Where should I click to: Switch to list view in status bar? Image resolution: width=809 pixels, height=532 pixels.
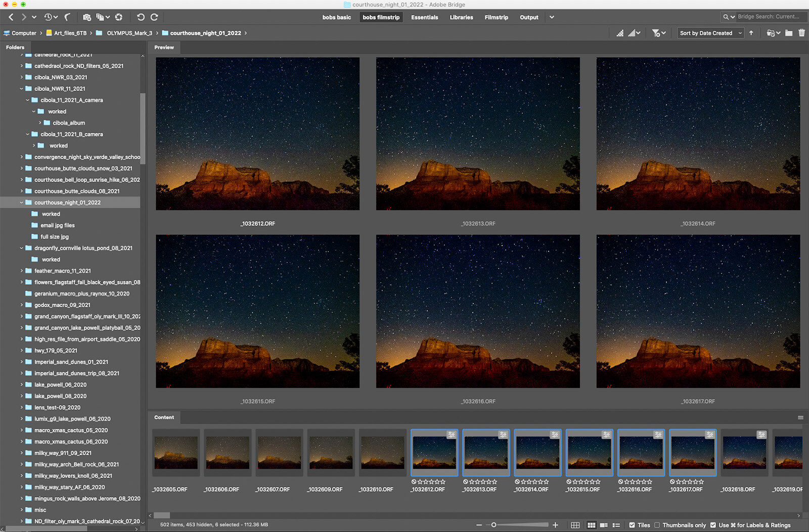pyautogui.click(x=616, y=525)
